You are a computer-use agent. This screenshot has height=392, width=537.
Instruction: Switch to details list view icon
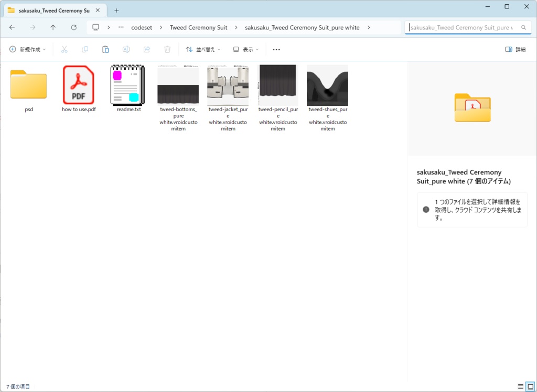tap(521, 387)
